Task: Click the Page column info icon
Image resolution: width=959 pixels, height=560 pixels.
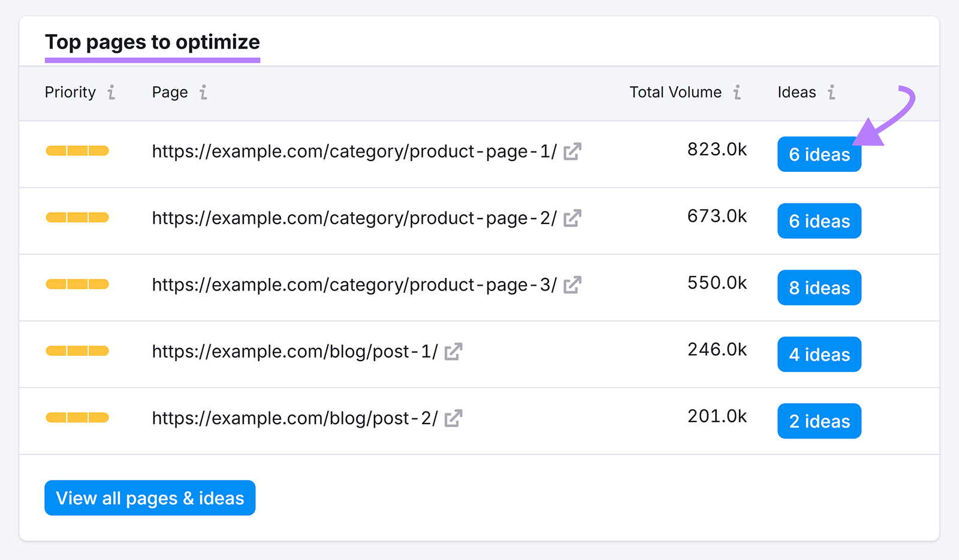Action: tap(203, 93)
